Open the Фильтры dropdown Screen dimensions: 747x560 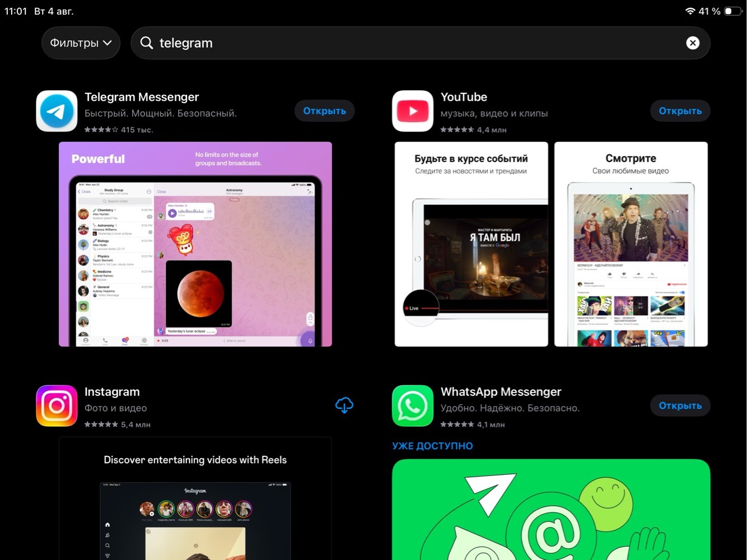[x=81, y=43]
